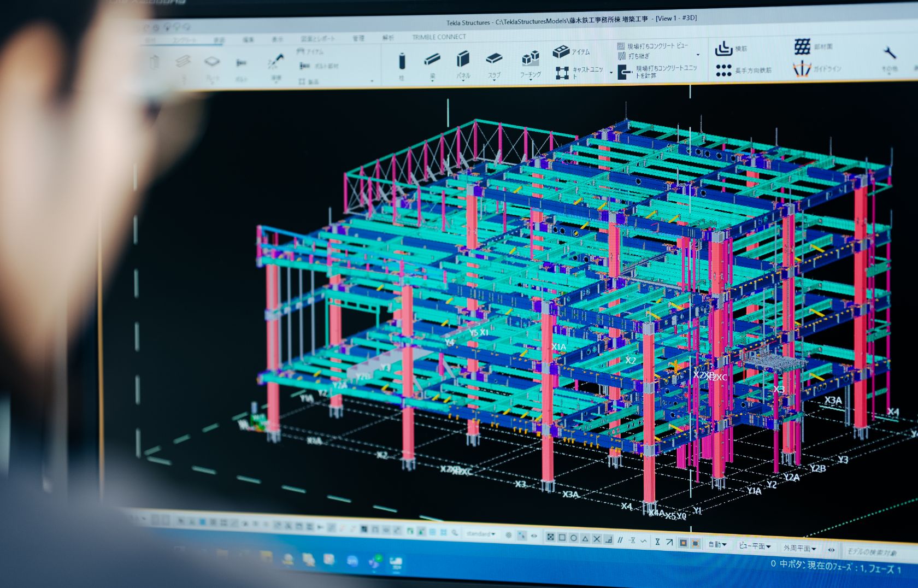
Task: Switch to the 解析 ribbon tab
Action: 388,38
